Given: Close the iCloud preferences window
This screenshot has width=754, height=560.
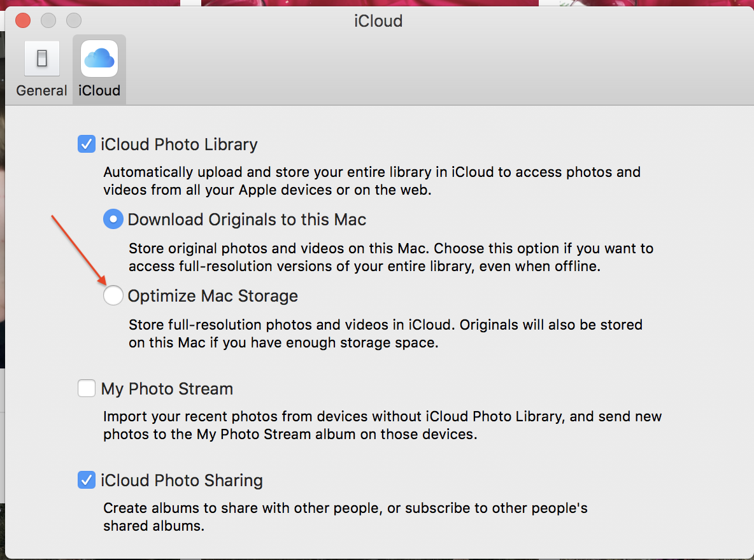Looking at the screenshot, I should click(23, 20).
